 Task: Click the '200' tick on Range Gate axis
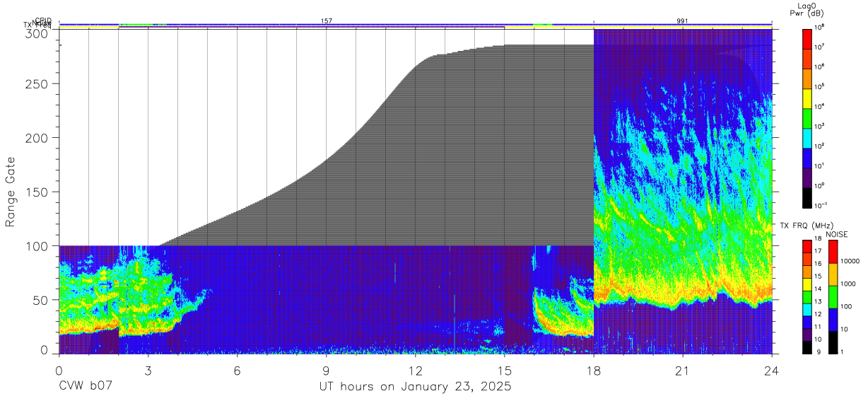[x=37, y=138]
